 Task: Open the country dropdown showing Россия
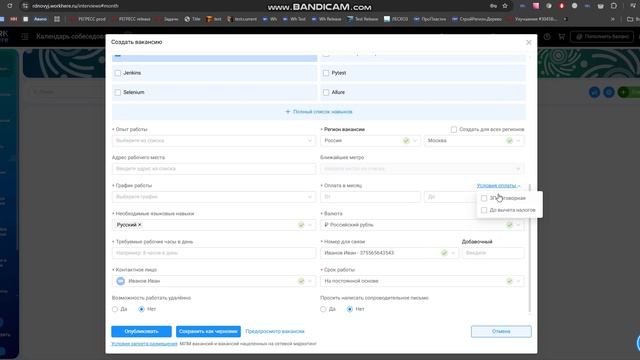pyautogui.click(x=370, y=140)
